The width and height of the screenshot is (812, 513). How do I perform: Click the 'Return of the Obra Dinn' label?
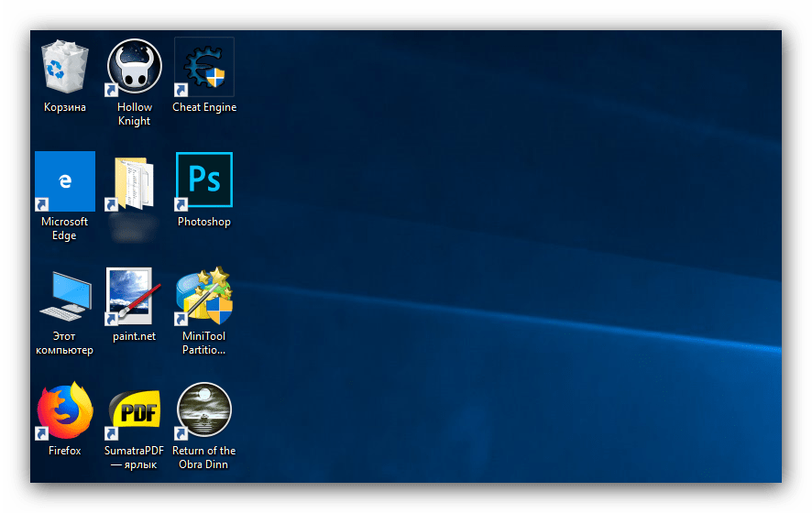(204, 457)
